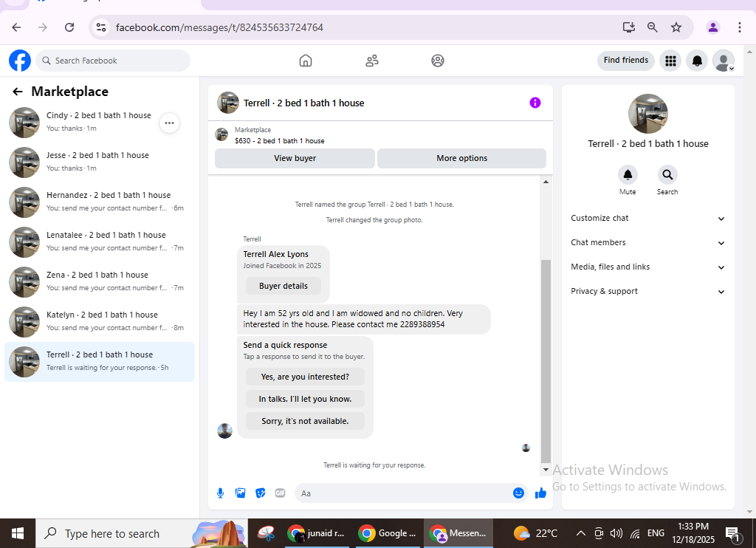This screenshot has height=548, width=756.
Task: Open the Home feed icon
Action: point(305,61)
